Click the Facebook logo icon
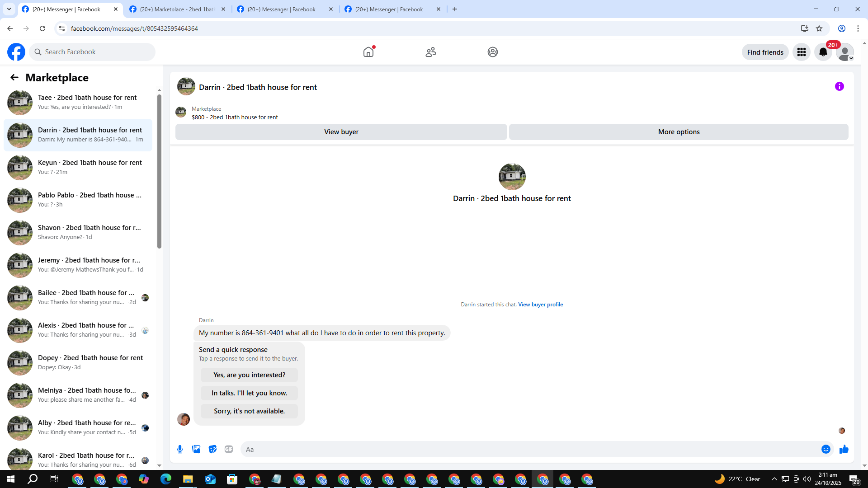This screenshot has width=868, height=488. click(x=16, y=52)
